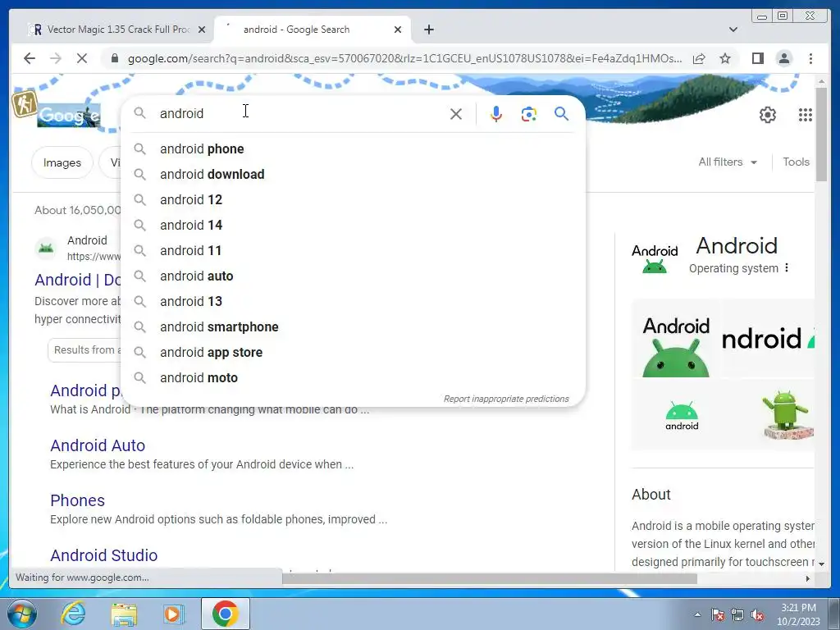Choose suggestion android download
The image size is (840, 630).
[x=354, y=174]
